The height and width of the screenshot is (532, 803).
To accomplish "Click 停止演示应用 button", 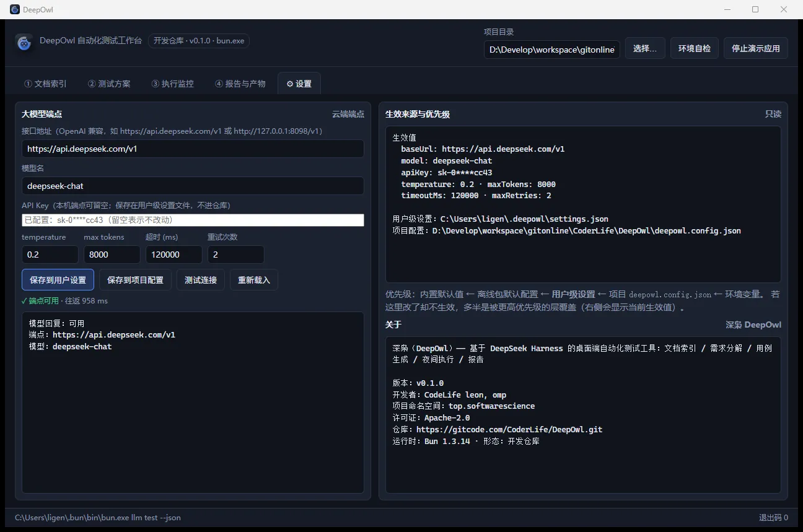I will pyautogui.click(x=756, y=48).
